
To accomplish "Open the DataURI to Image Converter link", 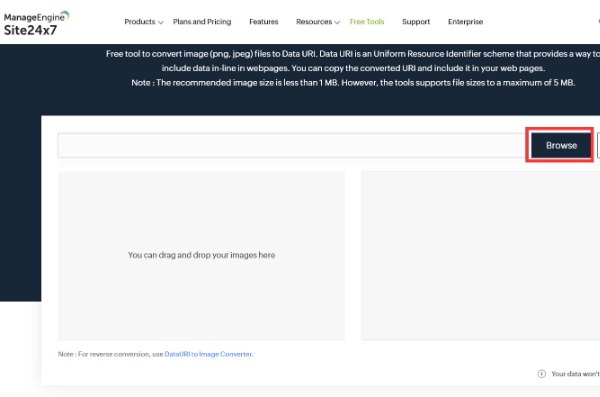I will pyautogui.click(x=208, y=354).
